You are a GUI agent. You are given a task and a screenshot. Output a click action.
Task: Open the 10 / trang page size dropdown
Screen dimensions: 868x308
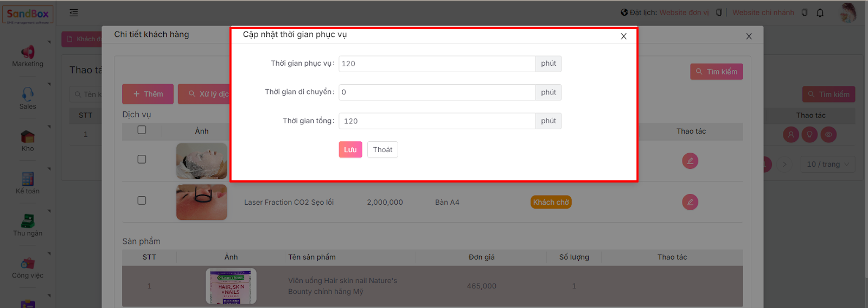click(x=827, y=164)
